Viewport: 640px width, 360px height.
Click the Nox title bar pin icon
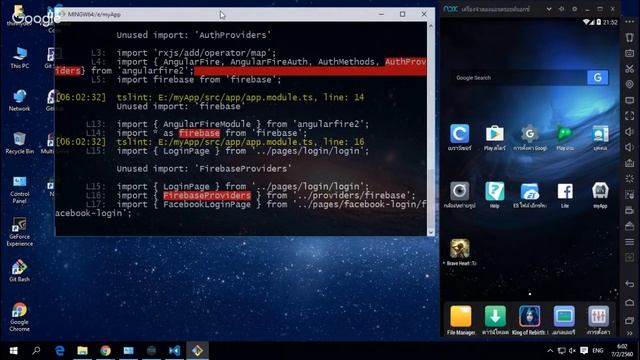point(562,9)
